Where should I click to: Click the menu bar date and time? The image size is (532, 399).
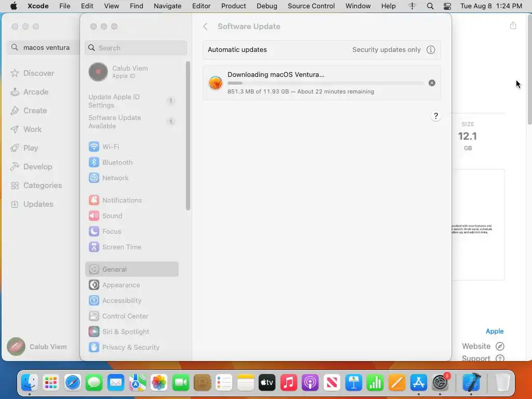(491, 6)
